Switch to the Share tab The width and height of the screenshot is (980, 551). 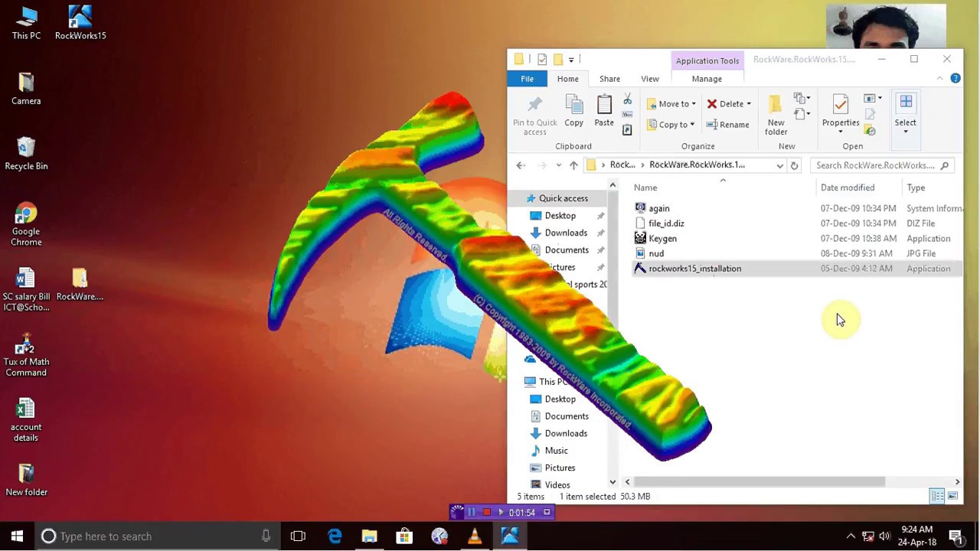tap(609, 79)
